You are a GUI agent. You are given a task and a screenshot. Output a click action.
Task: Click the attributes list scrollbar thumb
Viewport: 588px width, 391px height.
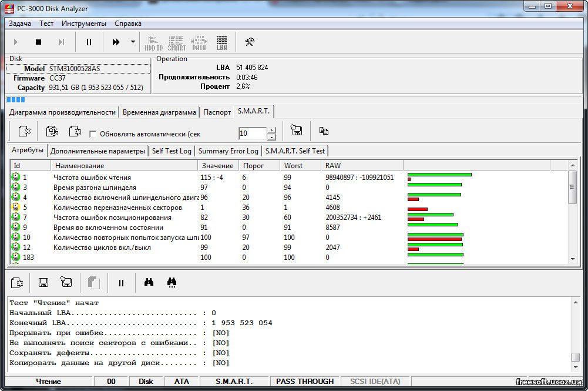tap(572, 187)
